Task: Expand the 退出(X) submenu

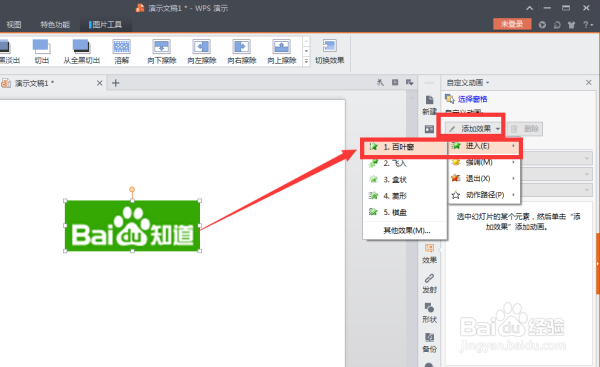Action: point(484,178)
